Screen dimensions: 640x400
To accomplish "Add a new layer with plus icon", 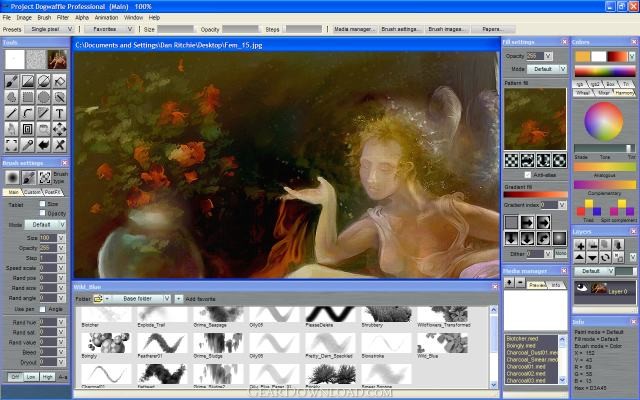I will [x=580, y=245].
